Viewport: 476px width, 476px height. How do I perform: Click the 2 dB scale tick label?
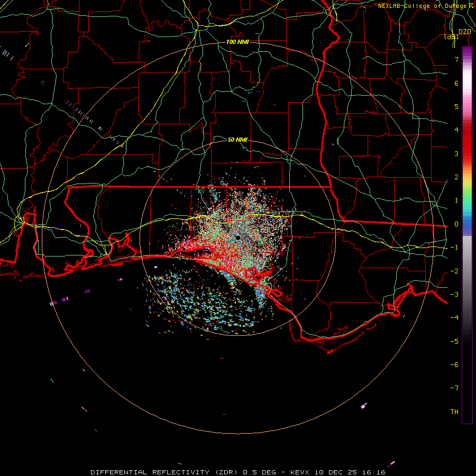pyautogui.click(x=456, y=177)
